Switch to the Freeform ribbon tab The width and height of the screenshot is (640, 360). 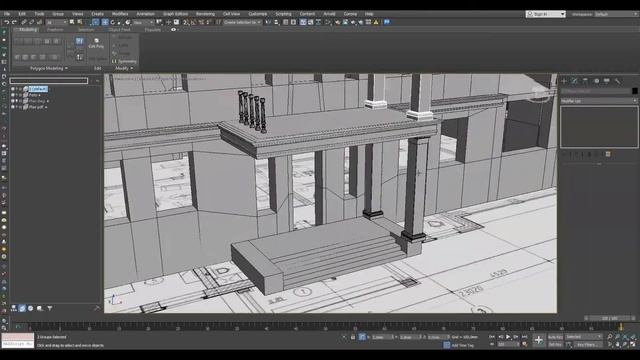(55, 30)
